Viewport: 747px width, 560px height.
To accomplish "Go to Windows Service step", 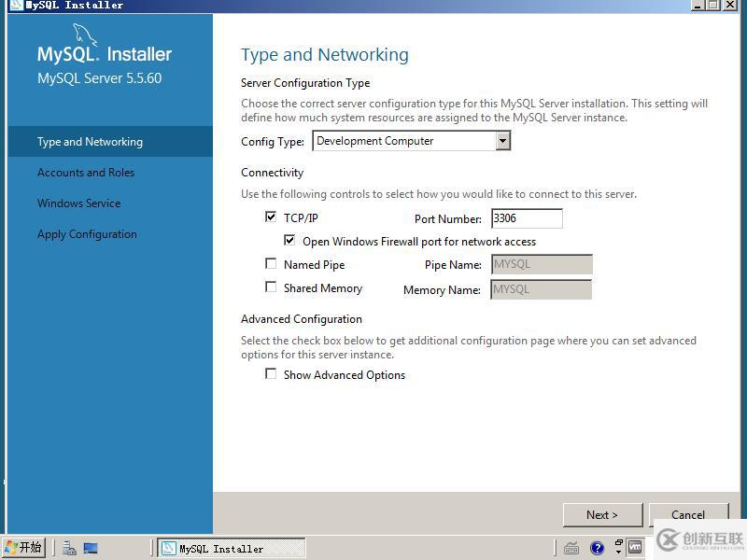I will click(x=79, y=203).
